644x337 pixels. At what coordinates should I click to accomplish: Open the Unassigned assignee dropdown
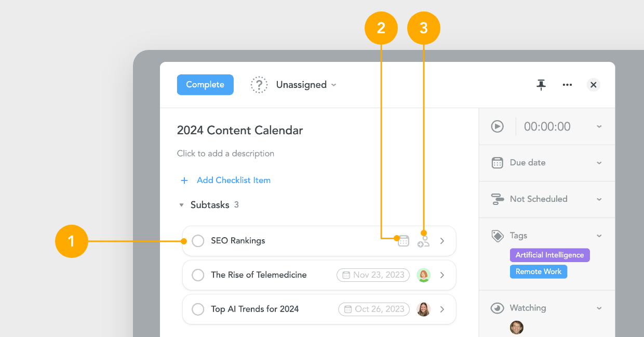[x=305, y=84]
